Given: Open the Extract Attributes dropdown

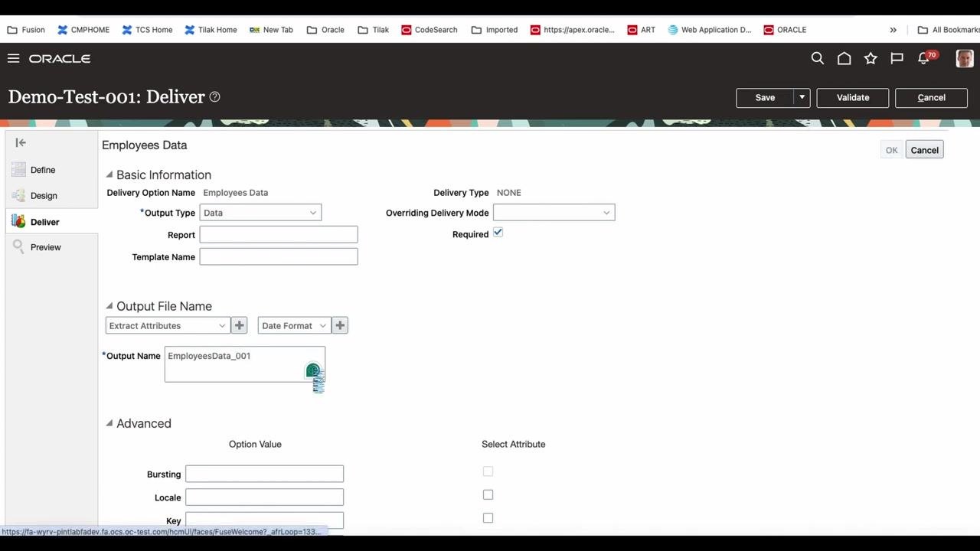Looking at the screenshot, I should click(x=168, y=325).
